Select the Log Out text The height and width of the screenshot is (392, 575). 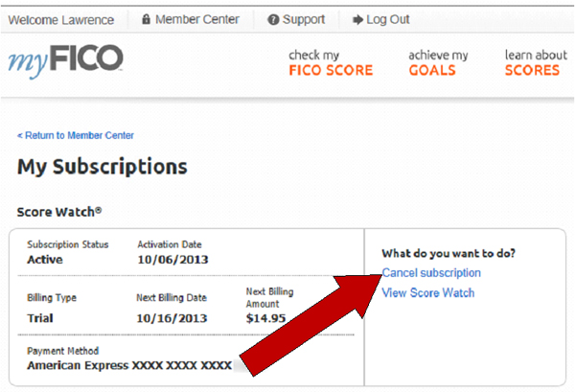pos(388,19)
